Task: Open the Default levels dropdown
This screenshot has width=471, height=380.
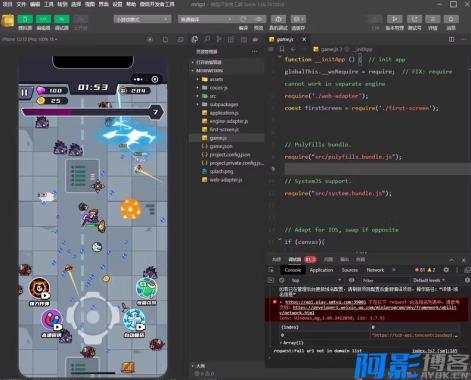Action: tap(429, 280)
